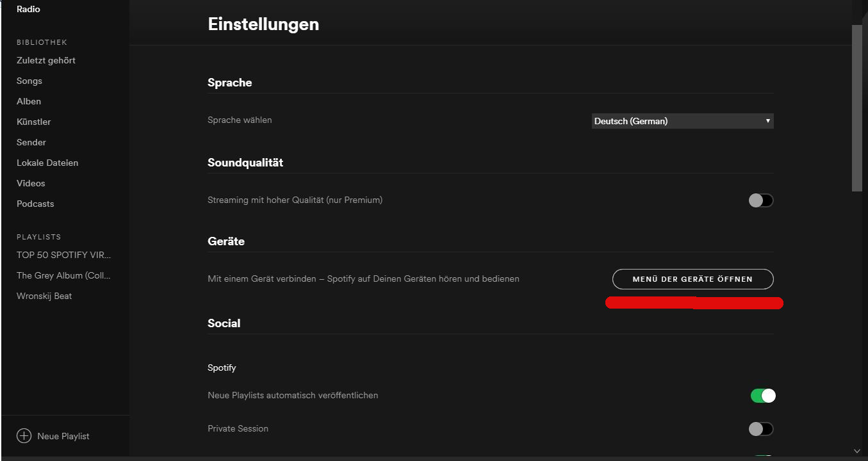This screenshot has height=461, width=868.
Task: Enable the Private Session switch
Action: click(761, 429)
